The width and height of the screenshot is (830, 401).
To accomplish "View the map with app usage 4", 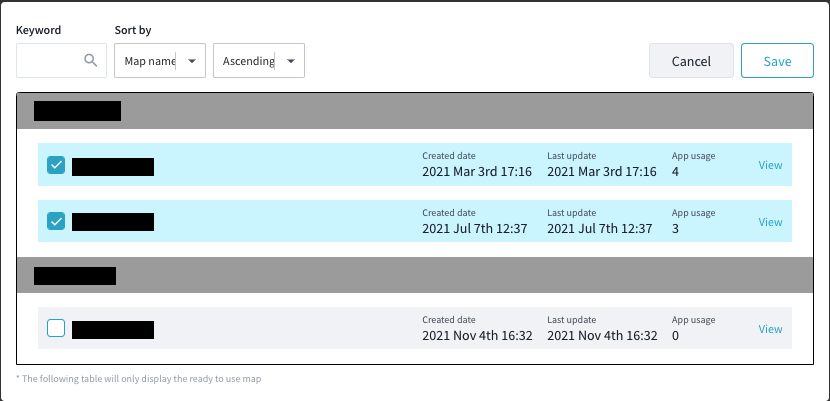I will 770,165.
